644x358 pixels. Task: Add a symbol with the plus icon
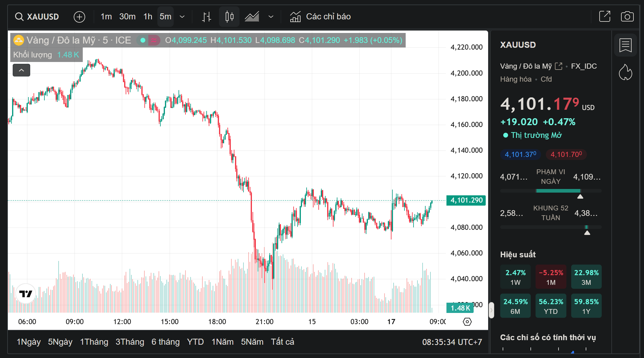pyautogui.click(x=79, y=17)
